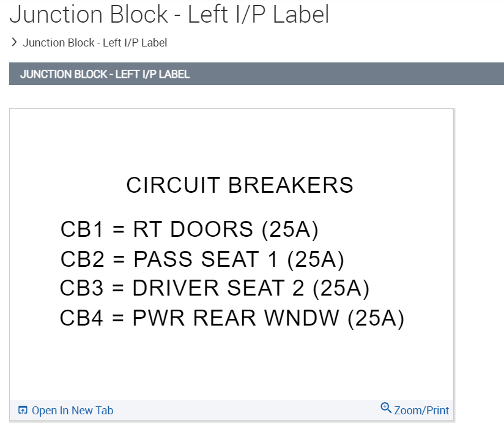Click the large page title heading
This screenshot has height=440, width=504.
169,15
